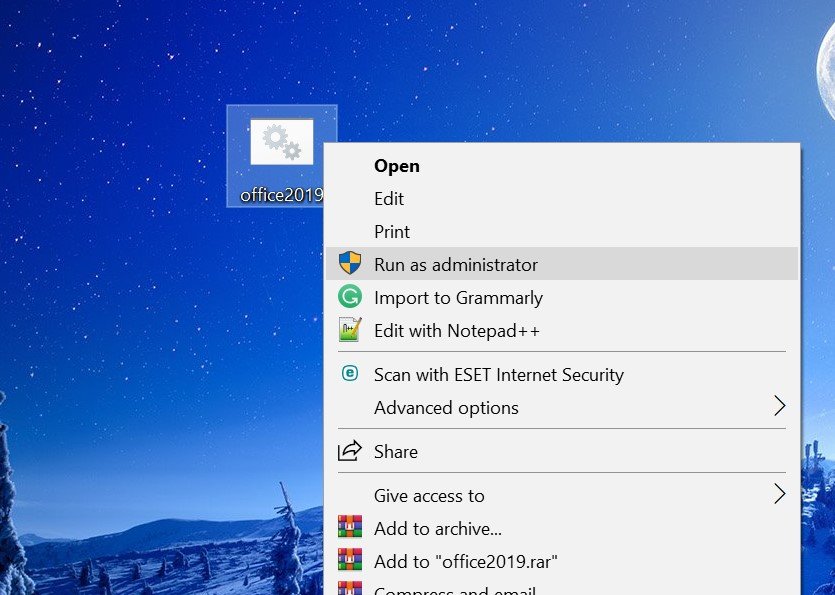Expand the Advanced options submenu arrow

[x=780, y=406]
